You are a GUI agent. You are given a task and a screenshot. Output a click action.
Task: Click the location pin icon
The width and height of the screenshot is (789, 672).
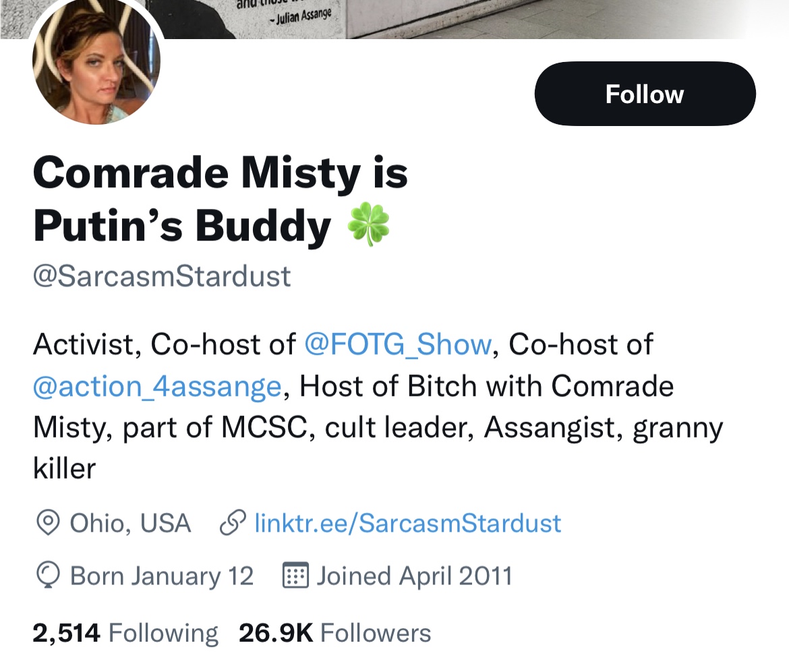[47, 523]
